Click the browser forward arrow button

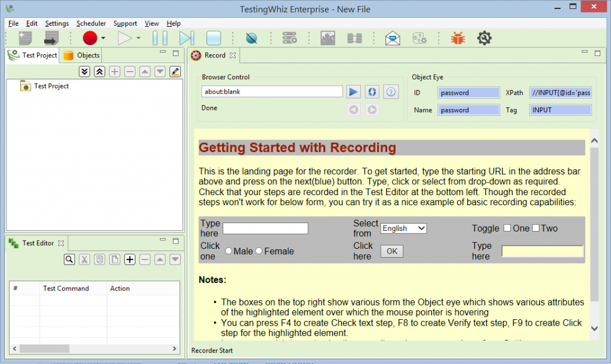pyautogui.click(x=372, y=110)
